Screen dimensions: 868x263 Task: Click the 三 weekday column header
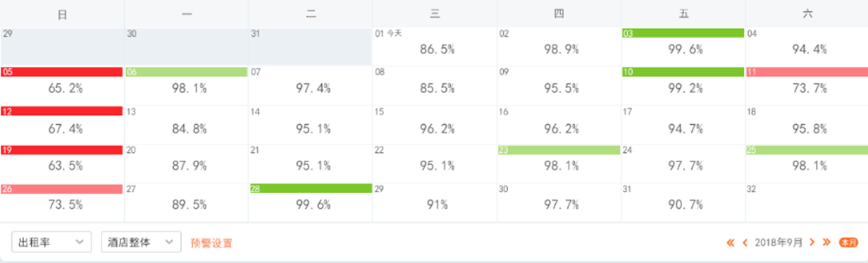pyautogui.click(x=435, y=14)
